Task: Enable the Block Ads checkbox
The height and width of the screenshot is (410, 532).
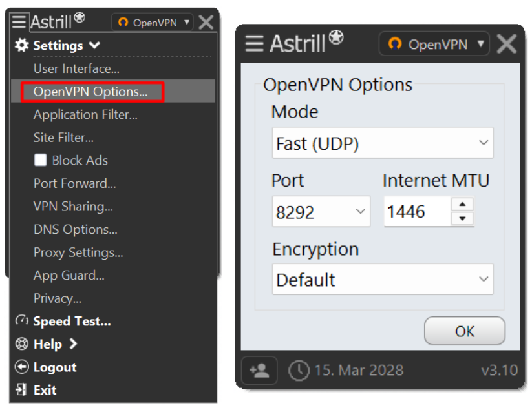Action: pyautogui.click(x=40, y=160)
